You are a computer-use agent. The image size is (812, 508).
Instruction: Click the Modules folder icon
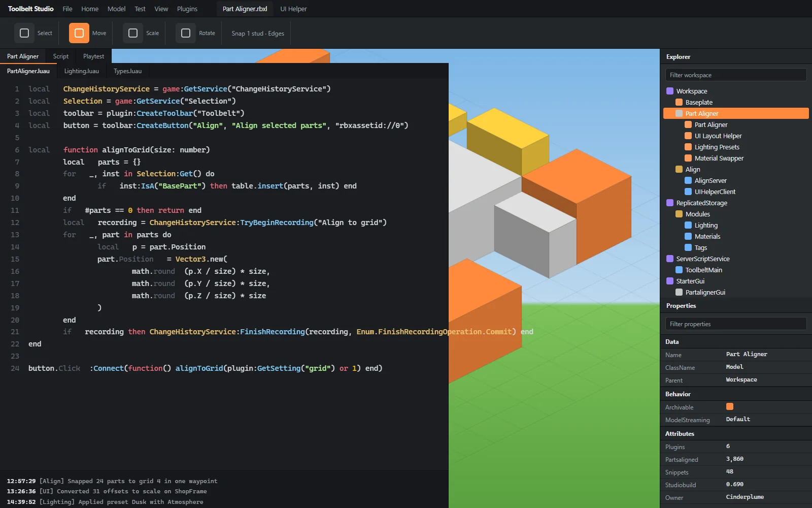click(x=679, y=214)
